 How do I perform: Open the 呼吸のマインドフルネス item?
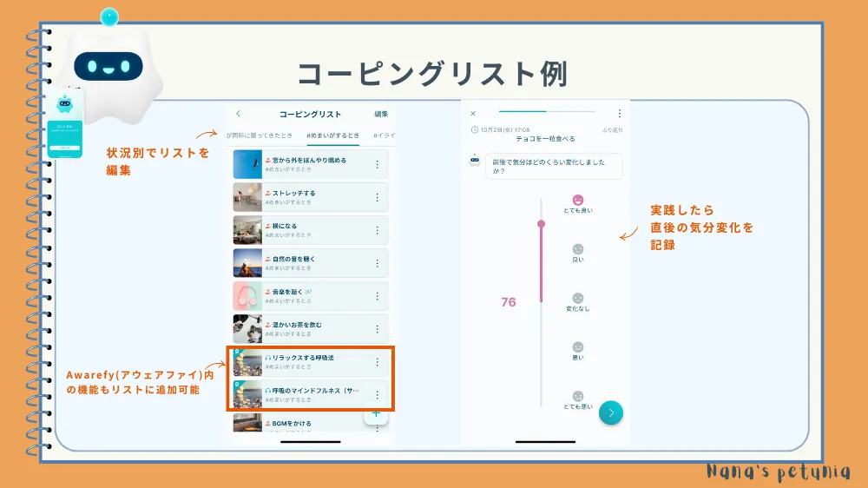(x=311, y=394)
